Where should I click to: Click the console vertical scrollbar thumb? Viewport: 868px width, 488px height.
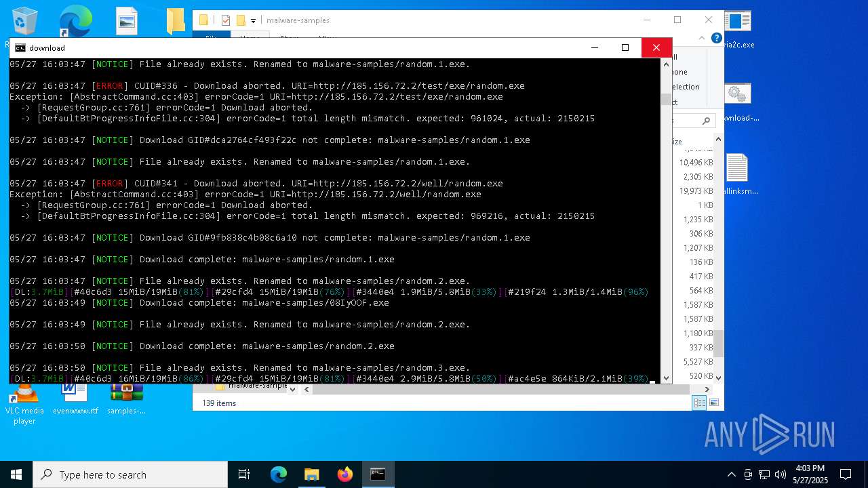coord(666,99)
